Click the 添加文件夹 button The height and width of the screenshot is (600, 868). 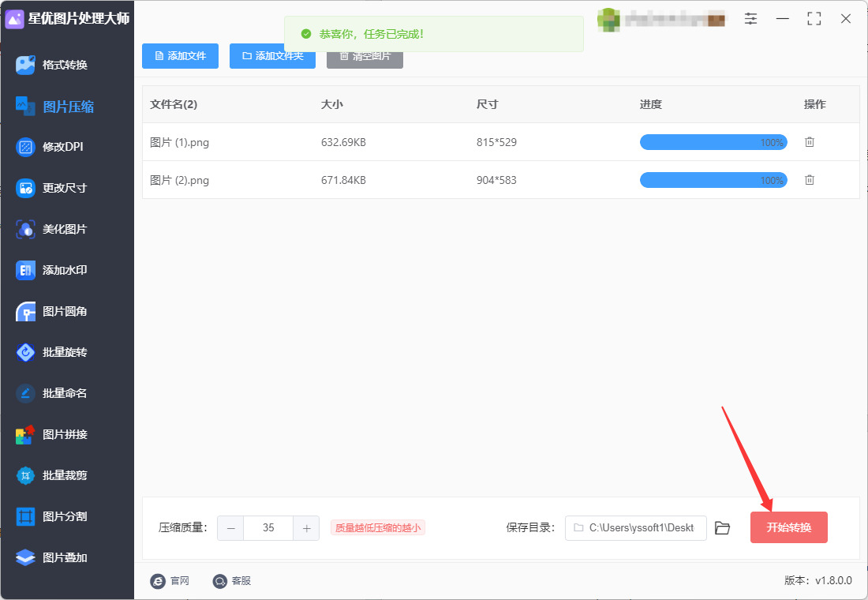pos(272,56)
